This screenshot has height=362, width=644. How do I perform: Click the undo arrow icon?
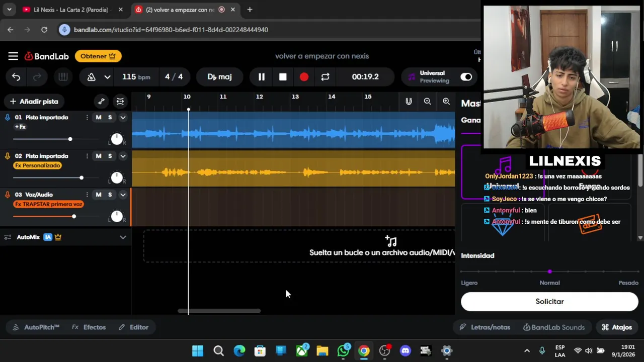pos(16,77)
